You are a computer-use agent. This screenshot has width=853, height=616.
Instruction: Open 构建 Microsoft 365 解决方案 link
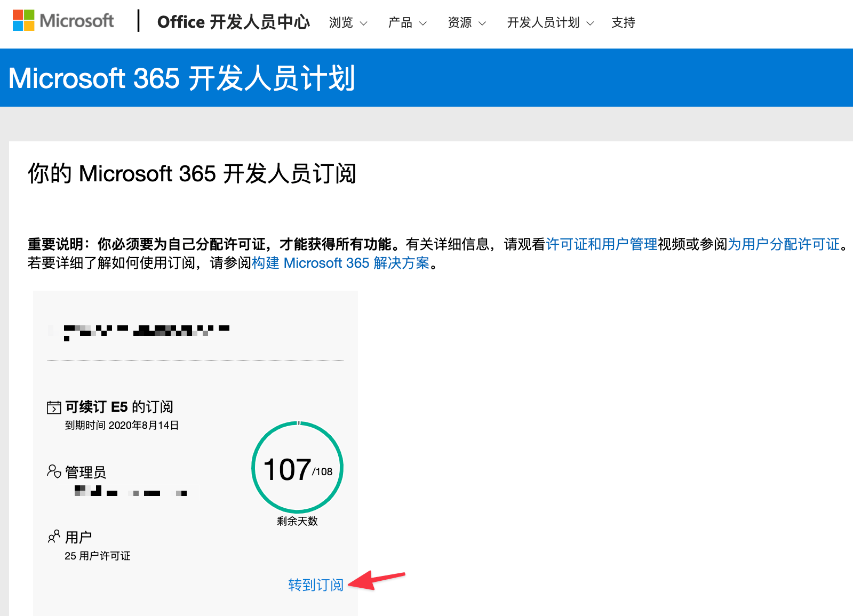coord(340,263)
